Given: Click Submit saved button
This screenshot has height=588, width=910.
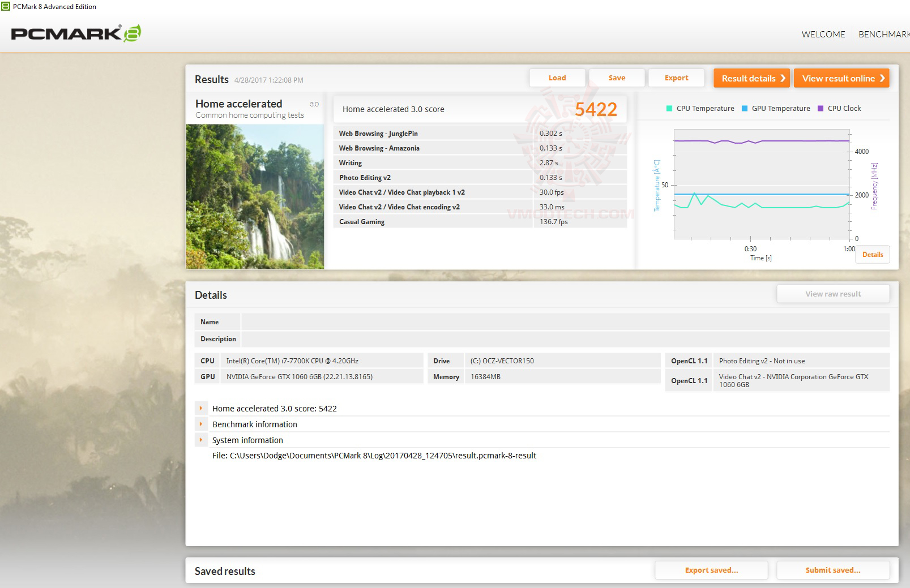Looking at the screenshot, I should tap(833, 570).
